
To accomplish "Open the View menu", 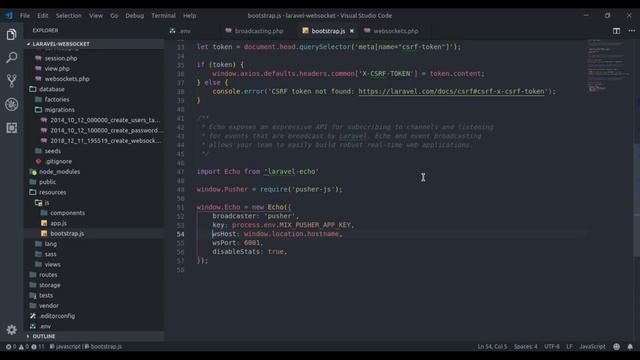I will pyautogui.click(x=96, y=16).
